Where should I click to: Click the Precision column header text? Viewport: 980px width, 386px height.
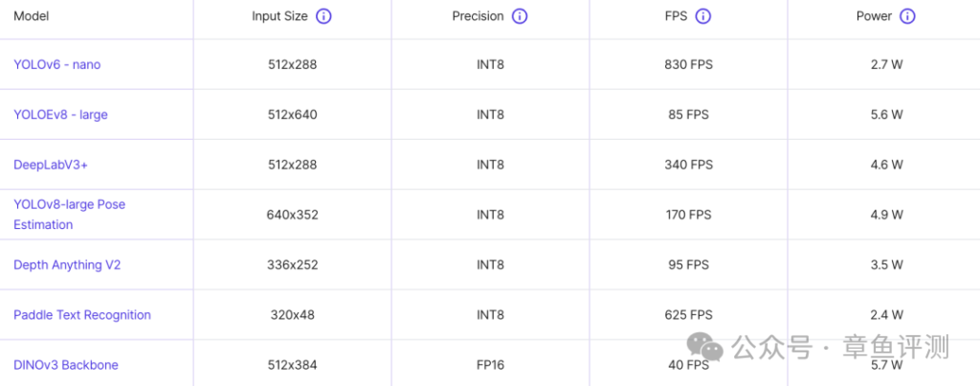[479, 16]
